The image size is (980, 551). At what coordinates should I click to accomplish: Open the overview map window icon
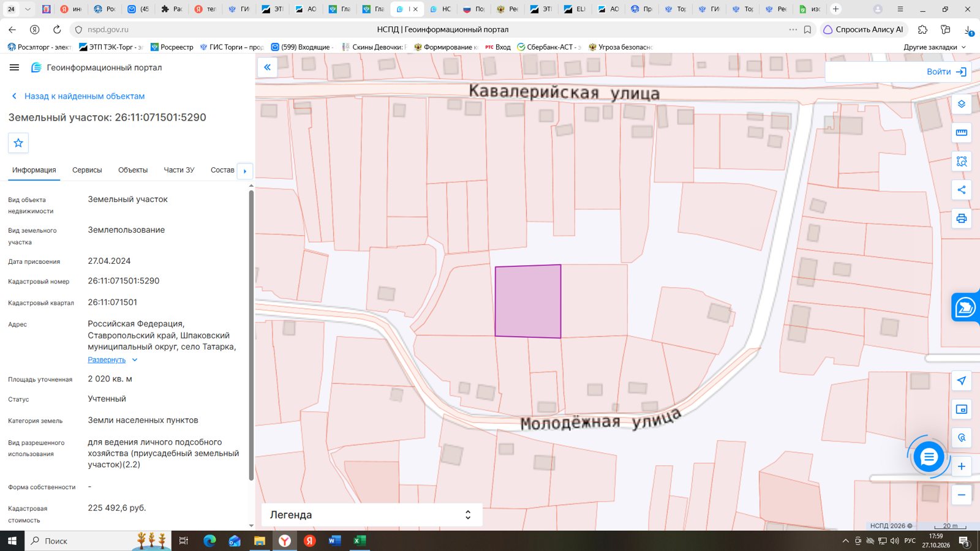(x=962, y=410)
